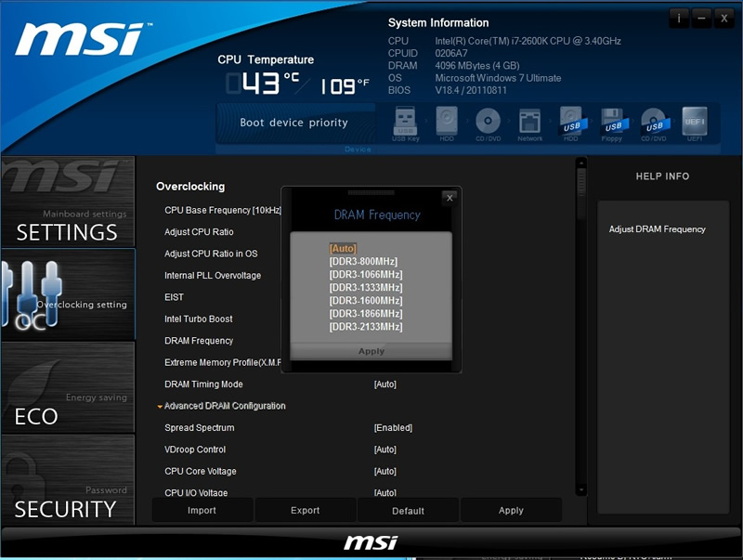
Task: Select USB HDD boot device icon
Action: [x=571, y=124]
